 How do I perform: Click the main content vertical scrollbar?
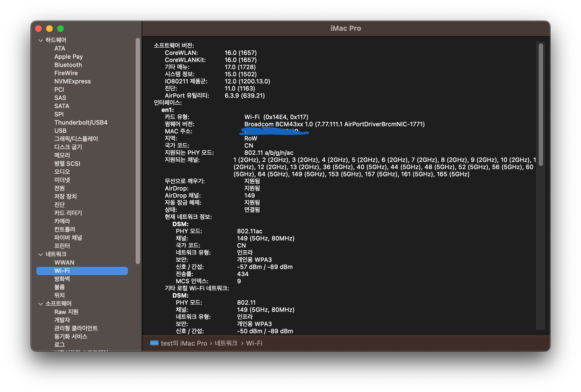[x=541, y=105]
